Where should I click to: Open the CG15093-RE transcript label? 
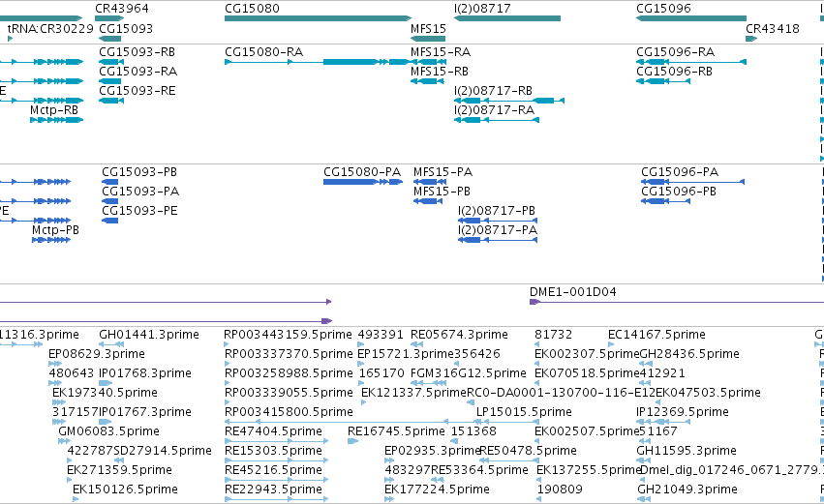coord(137,91)
